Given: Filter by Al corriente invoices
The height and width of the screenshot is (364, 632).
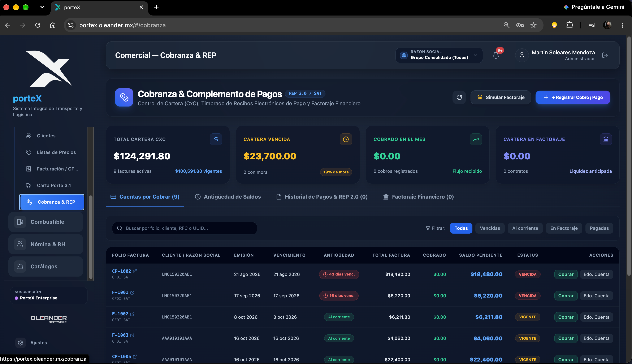Looking at the screenshot, I should (x=525, y=228).
